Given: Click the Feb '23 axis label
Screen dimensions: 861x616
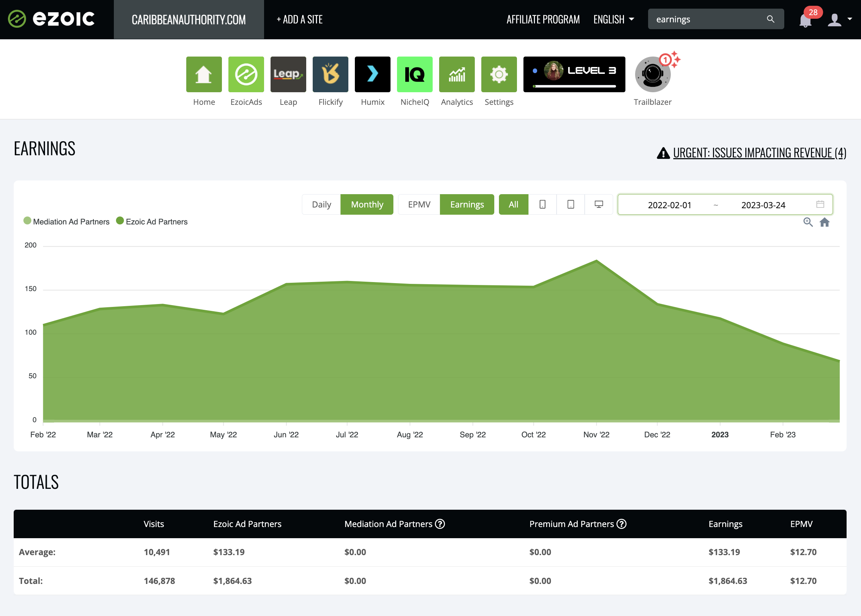Looking at the screenshot, I should pyautogui.click(x=782, y=435).
